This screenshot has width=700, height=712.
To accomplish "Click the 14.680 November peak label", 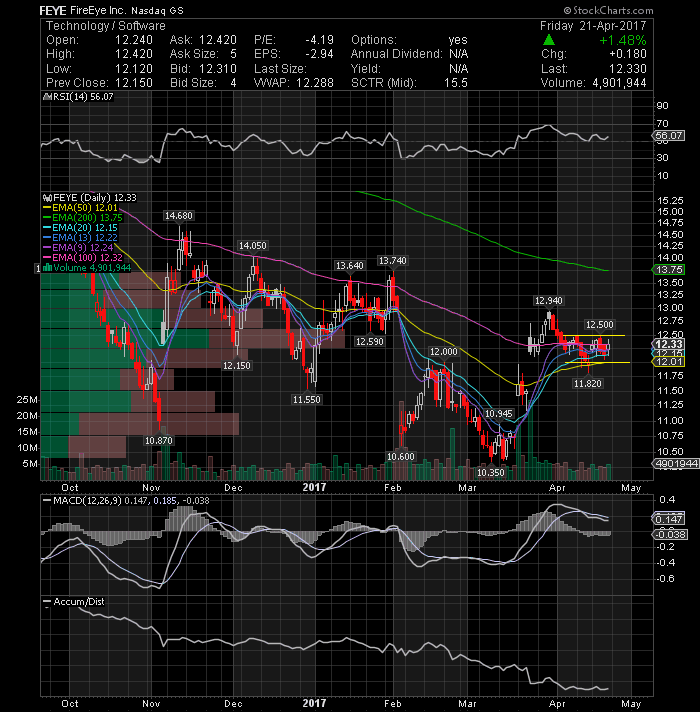I will click(179, 216).
